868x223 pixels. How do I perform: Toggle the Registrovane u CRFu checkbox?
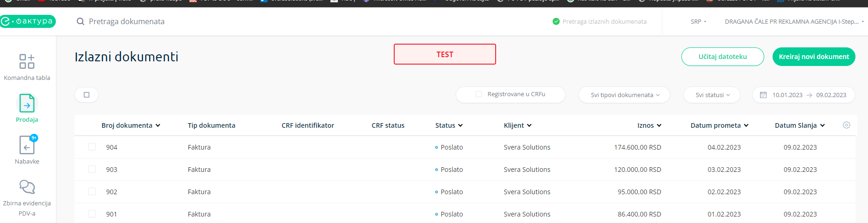(478, 94)
